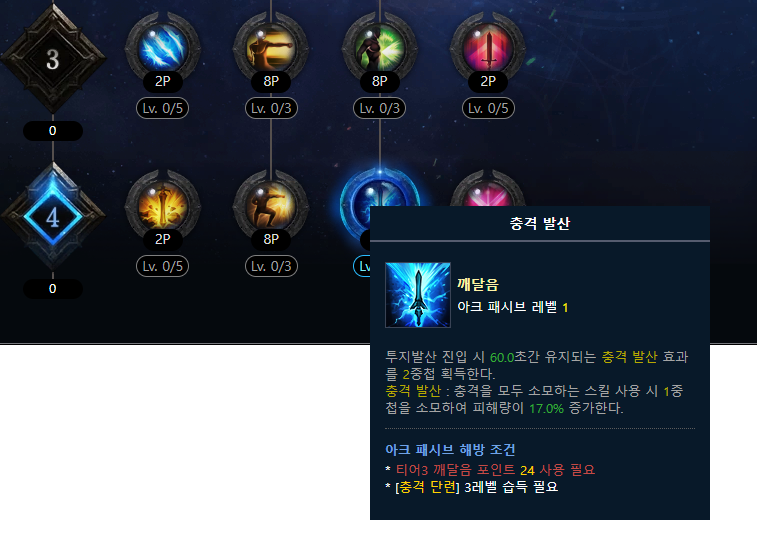This screenshot has width=757, height=533.
Task: Click the pink skill node beside the tooltip
Action: point(488,189)
